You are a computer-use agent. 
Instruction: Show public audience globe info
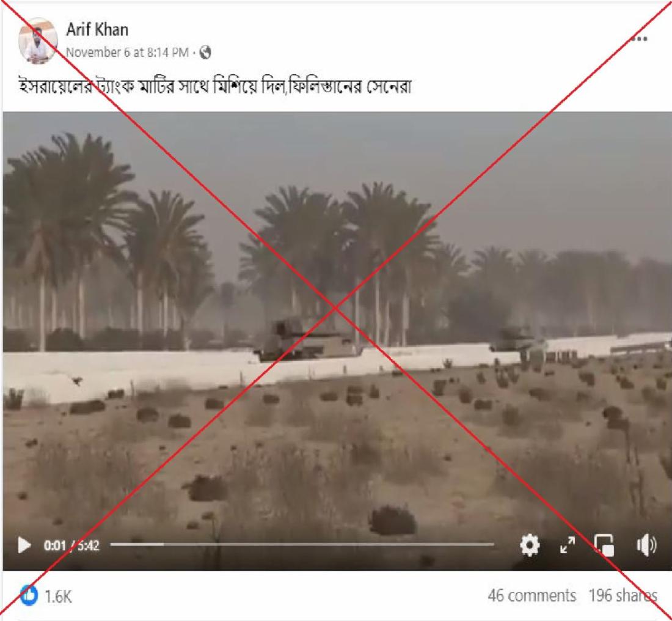pos(205,53)
